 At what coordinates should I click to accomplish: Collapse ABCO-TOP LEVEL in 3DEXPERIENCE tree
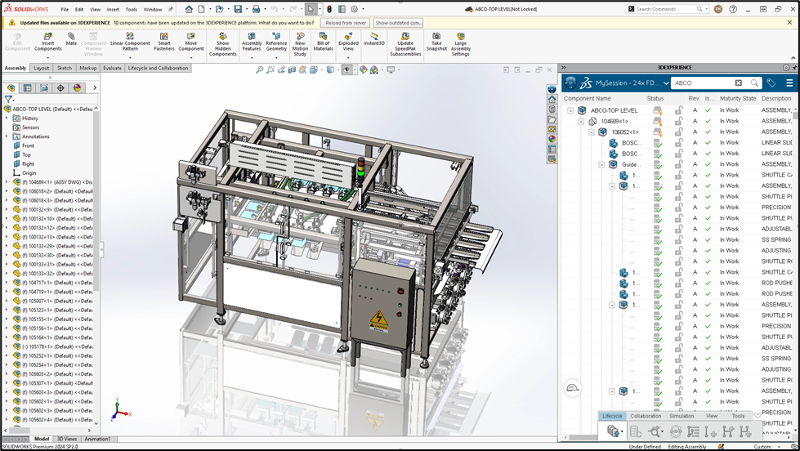570,110
